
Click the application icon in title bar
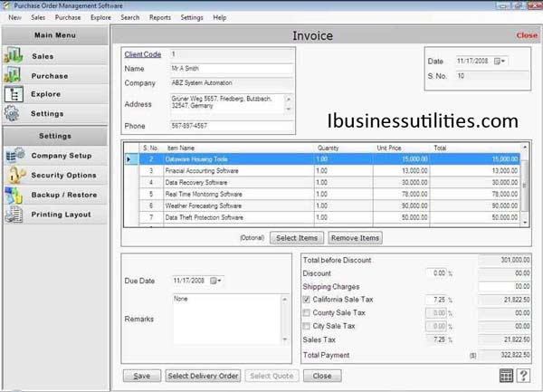(6, 5)
